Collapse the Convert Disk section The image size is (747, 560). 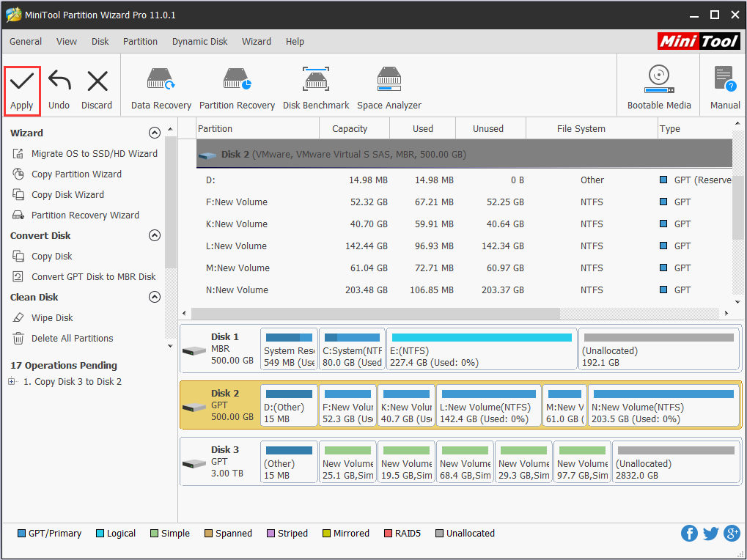155,235
